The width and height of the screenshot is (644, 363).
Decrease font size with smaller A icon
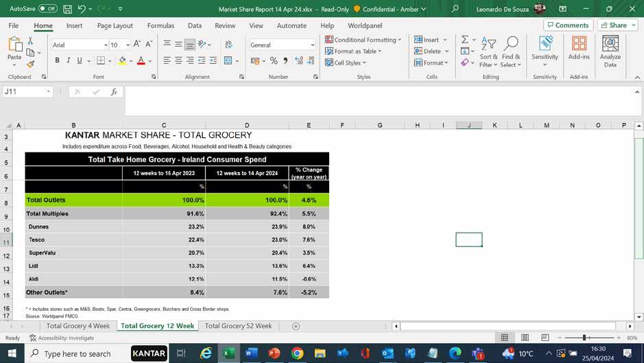[149, 45]
